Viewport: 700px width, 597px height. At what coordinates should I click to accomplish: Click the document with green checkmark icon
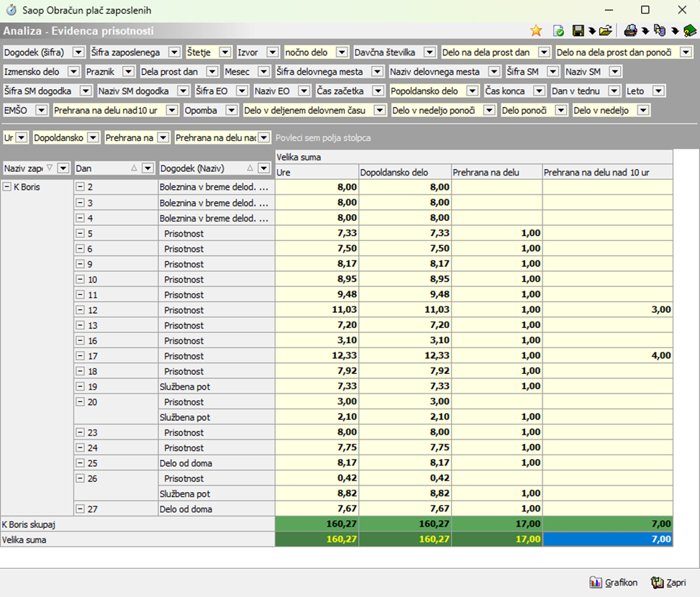pyautogui.click(x=558, y=31)
